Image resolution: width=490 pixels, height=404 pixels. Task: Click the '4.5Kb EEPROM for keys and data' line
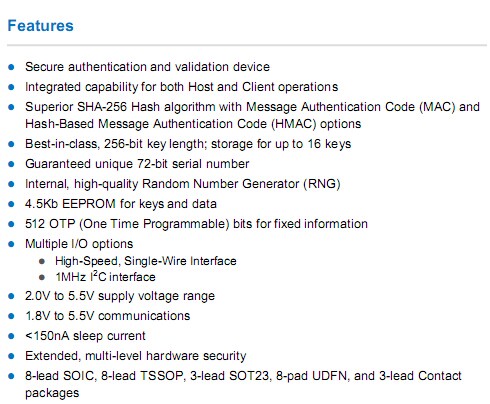coord(121,204)
